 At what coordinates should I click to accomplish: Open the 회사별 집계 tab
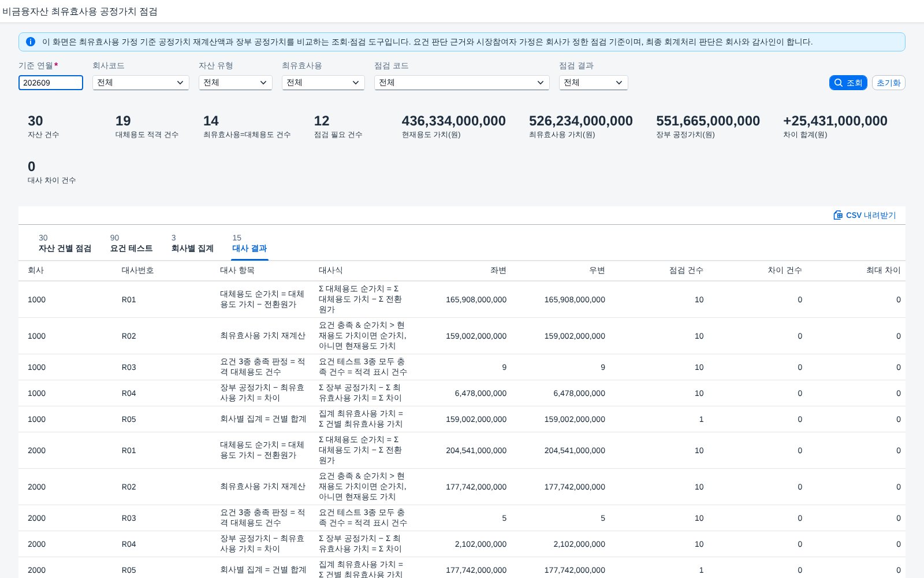point(192,243)
